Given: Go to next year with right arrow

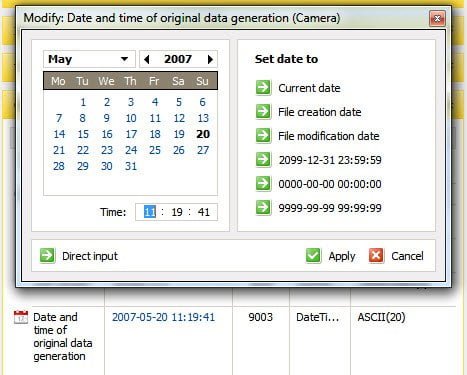Looking at the screenshot, I should [210, 59].
